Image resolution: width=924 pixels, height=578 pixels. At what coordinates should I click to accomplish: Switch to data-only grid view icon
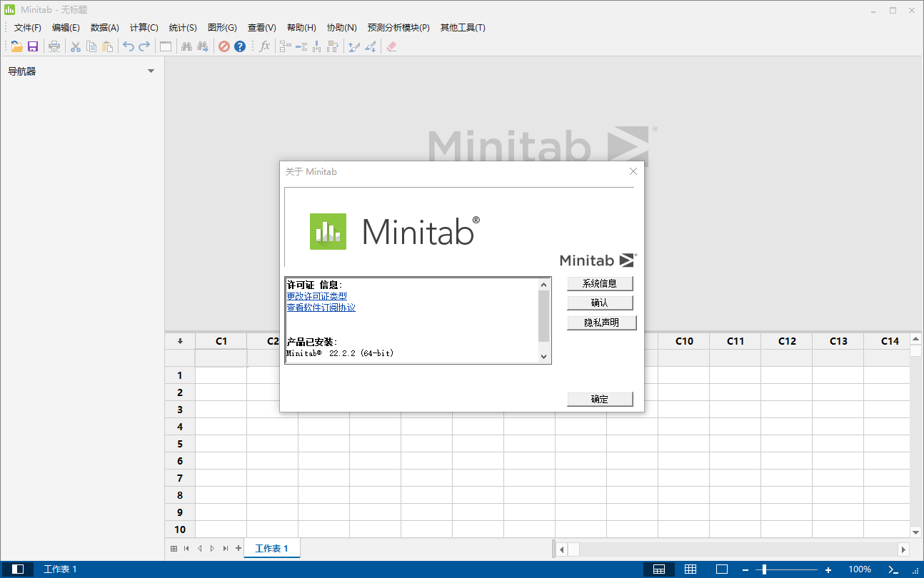point(691,569)
